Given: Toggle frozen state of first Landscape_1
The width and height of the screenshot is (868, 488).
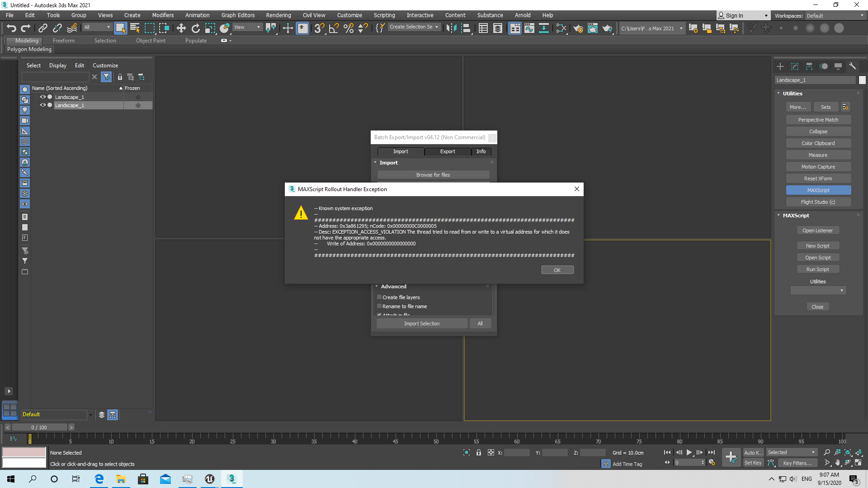Looking at the screenshot, I should click(138, 97).
